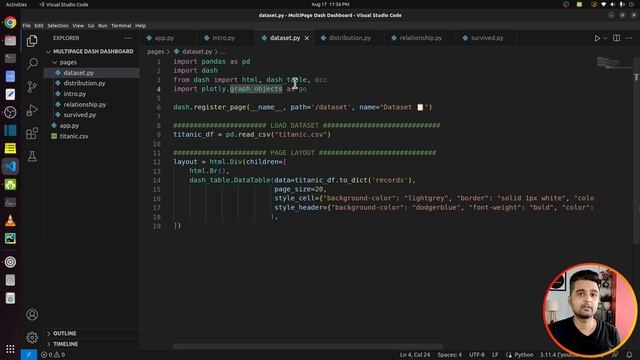The image size is (640, 360).
Task: Show errors and warnings in status bar
Action: tap(53, 354)
